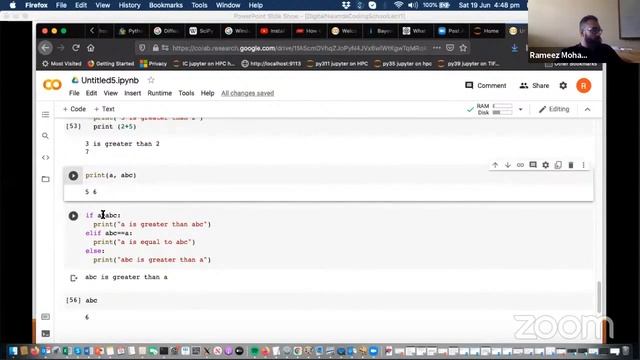The height and width of the screenshot is (360, 640).
Task: Click the Share button
Action: [534, 85]
